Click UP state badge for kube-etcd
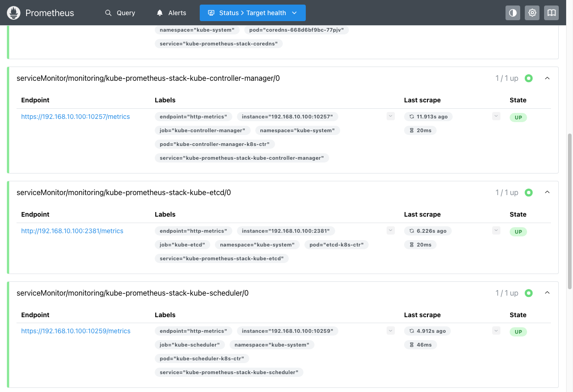Viewport: 573px width, 392px height. [518, 232]
